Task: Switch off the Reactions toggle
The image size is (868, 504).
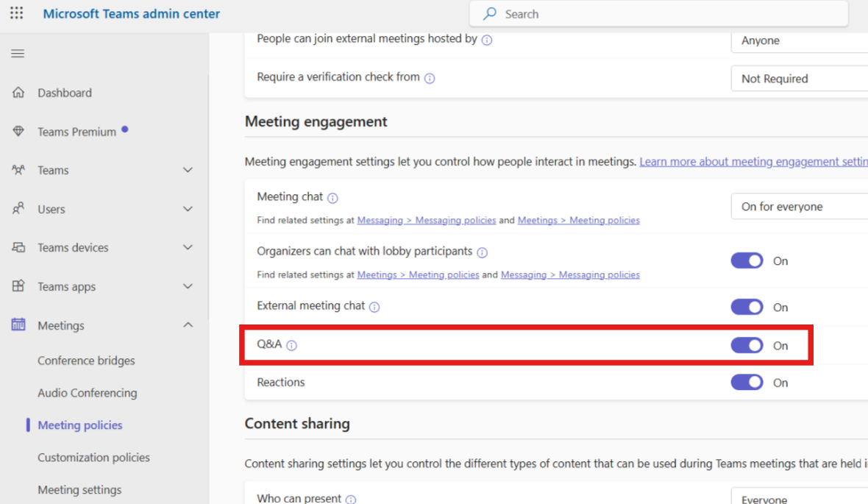Action: tap(747, 382)
